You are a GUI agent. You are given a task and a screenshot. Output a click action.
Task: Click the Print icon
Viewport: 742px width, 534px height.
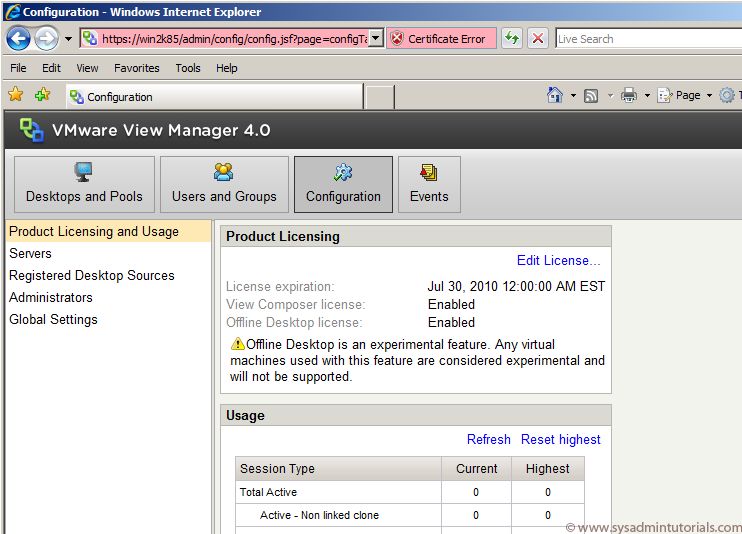pos(629,96)
